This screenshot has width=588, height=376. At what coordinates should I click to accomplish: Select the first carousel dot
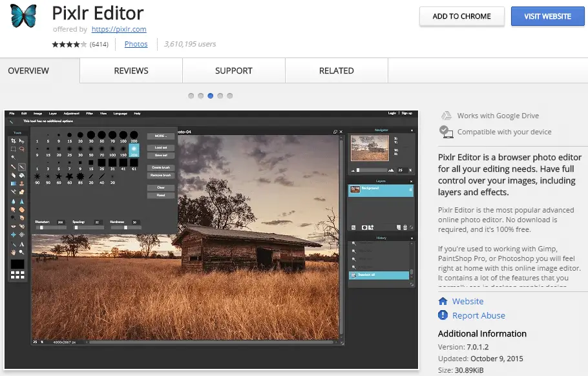click(x=191, y=96)
